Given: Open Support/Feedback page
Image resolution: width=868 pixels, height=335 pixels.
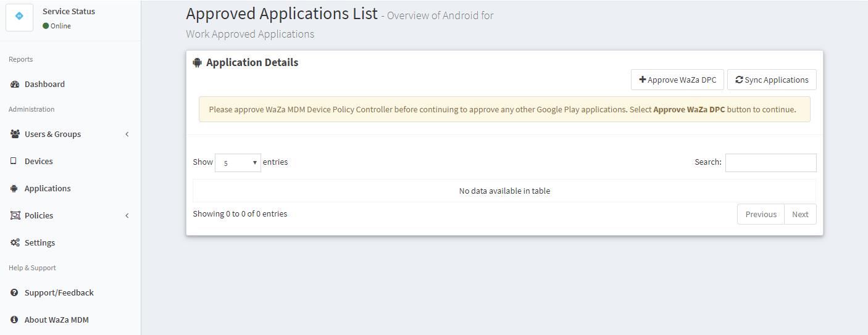Looking at the screenshot, I should click(59, 292).
